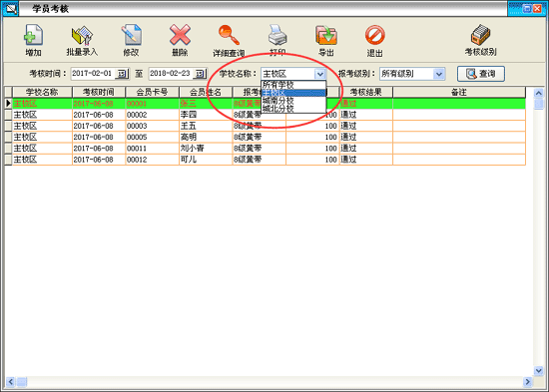Click the 增加 (Add) toolbar icon
Screen dimensions: 549x392
(x=33, y=35)
